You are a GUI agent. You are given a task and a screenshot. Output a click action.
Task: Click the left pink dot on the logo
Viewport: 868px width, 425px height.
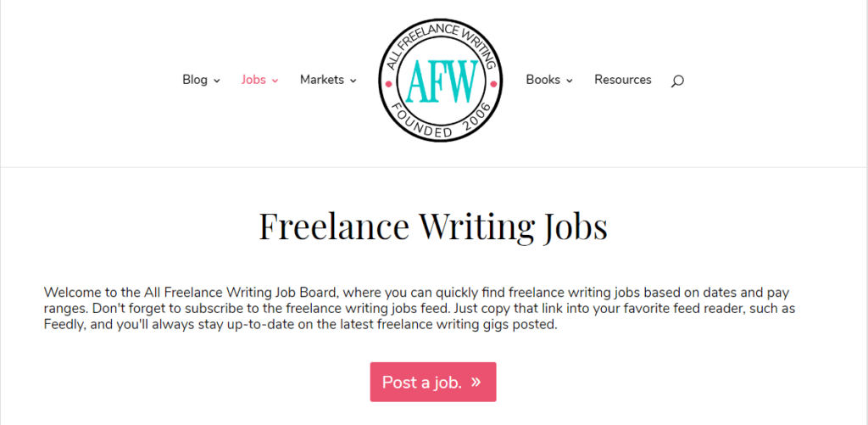[x=387, y=84]
